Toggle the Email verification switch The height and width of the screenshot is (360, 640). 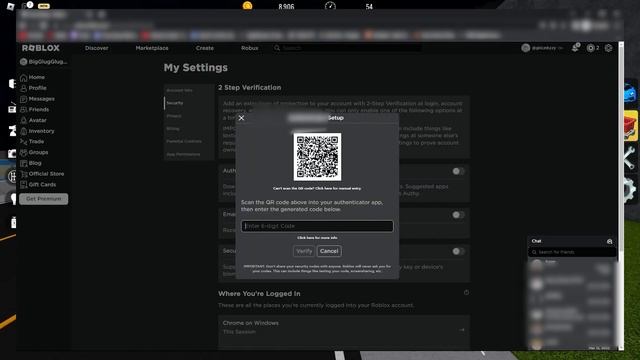(458, 215)
